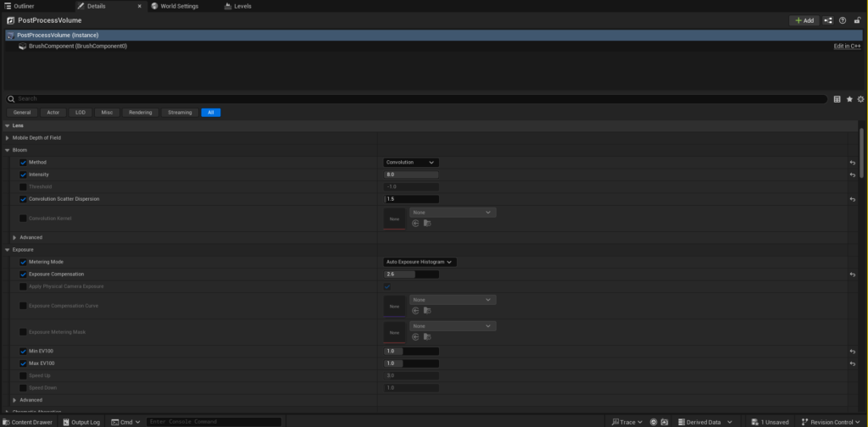
Task: Open the Blueprint/Add Script hierarchy icon
Action: coord(827,20)
